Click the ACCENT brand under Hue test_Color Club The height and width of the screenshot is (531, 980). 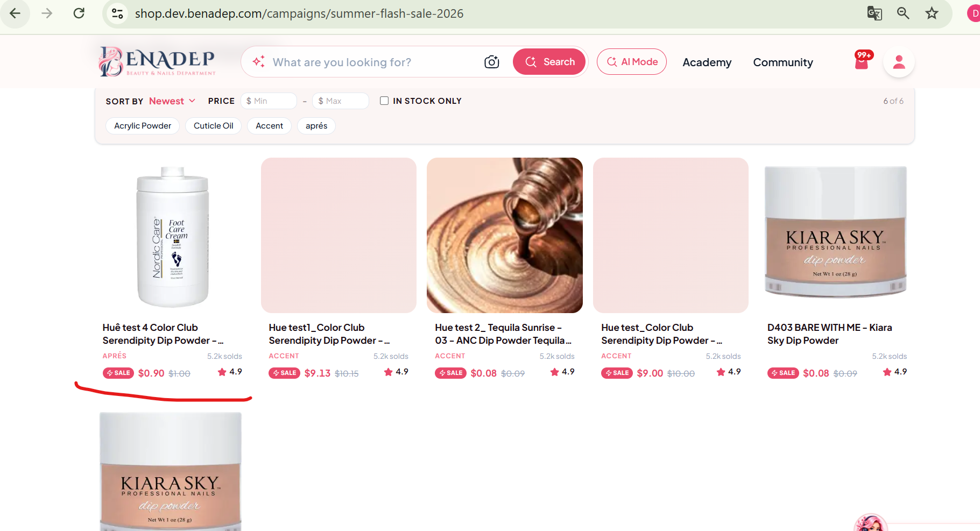pyautogui.click(x=616, y=356)
